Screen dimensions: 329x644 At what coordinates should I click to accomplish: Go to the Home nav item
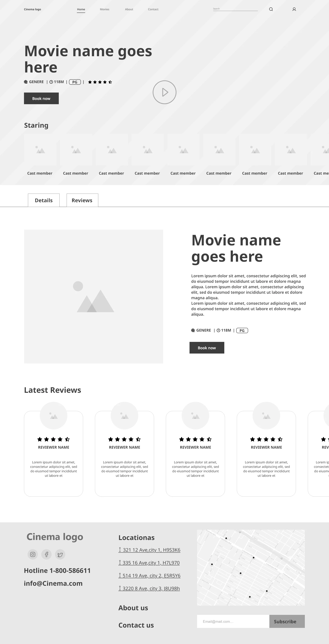[x=81, y=9]
